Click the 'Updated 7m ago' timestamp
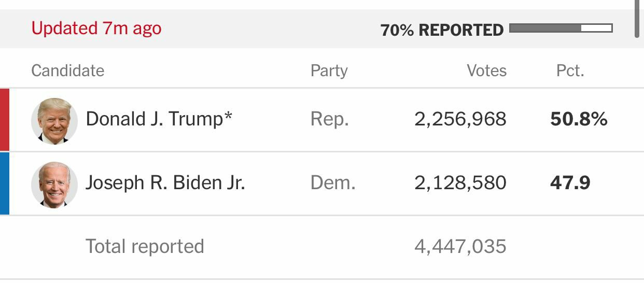 point(96,28)
